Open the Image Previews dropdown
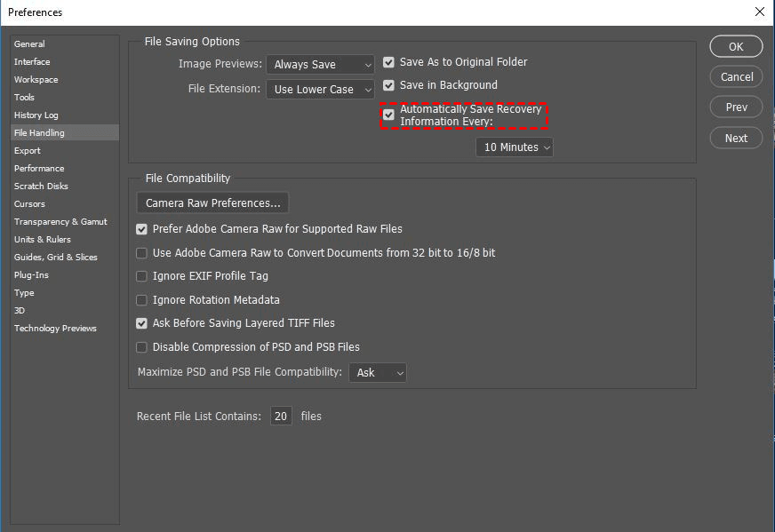Screen dimensions: 775x532 (x=321, y=65)
